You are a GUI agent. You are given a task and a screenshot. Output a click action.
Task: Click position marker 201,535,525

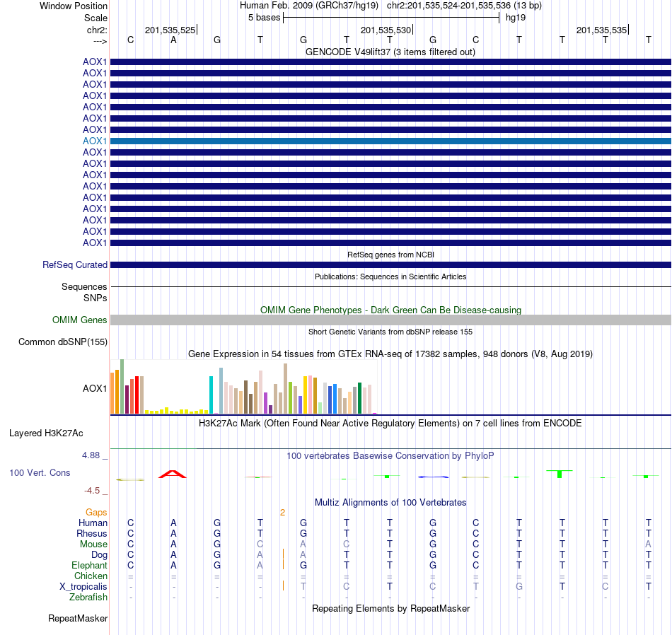coord(170,30)
